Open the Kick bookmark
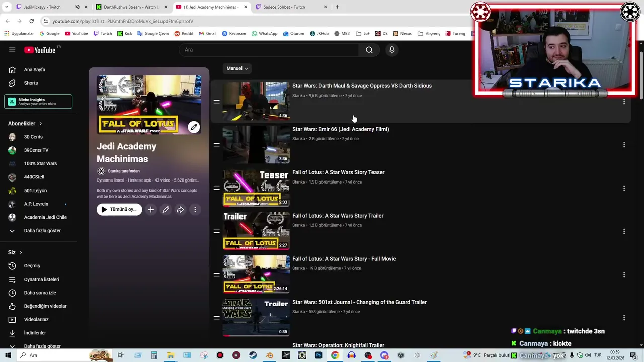This screenshot has height=362, width=644. click(x=125, y=34)
